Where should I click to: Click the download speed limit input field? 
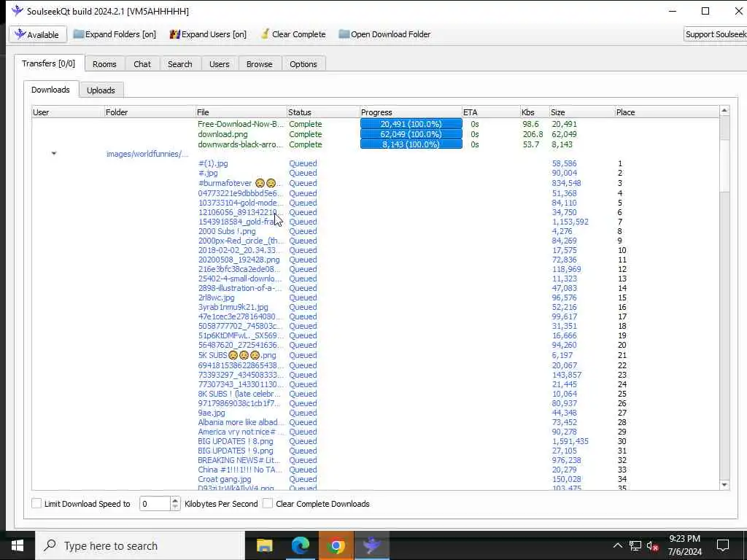155,503
